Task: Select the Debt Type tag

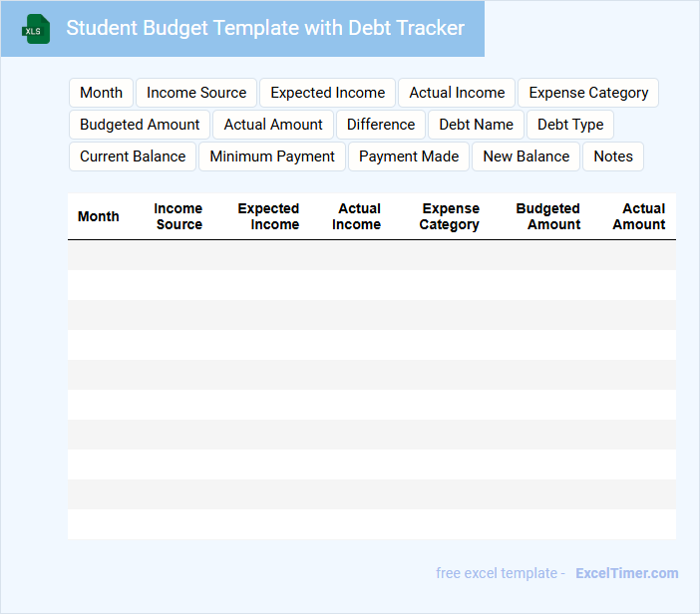Action: [570, 125]
